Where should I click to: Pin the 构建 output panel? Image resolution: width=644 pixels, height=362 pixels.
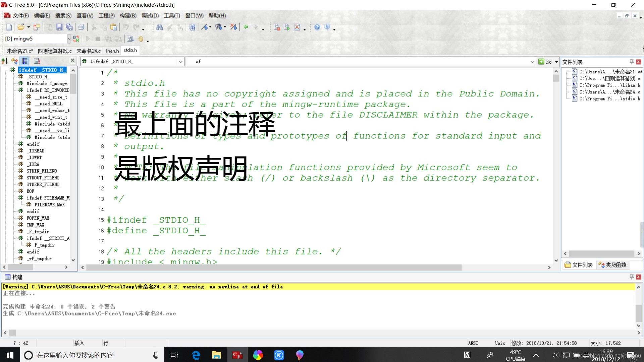pyautogui.click(x=632, y=277)
